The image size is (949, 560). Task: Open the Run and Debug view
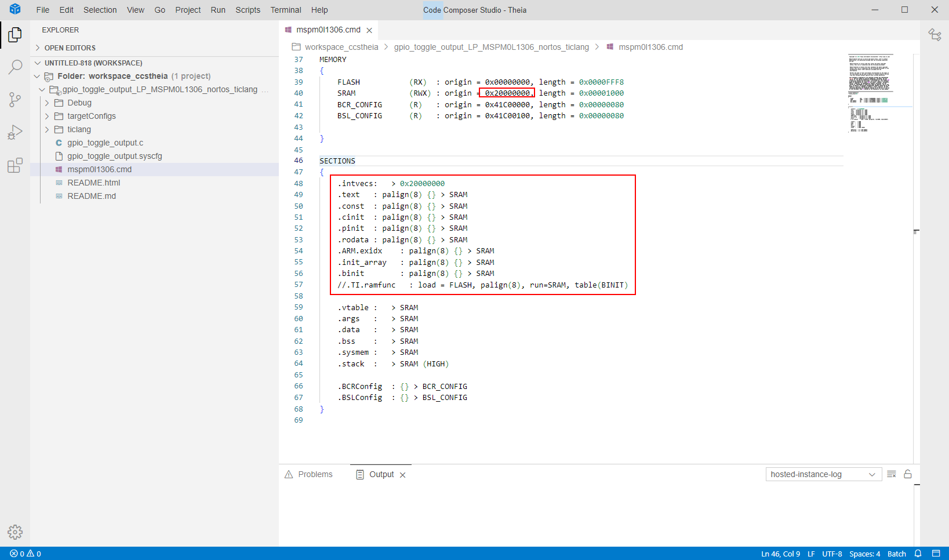pyautogui.click(x=15, y=133)
